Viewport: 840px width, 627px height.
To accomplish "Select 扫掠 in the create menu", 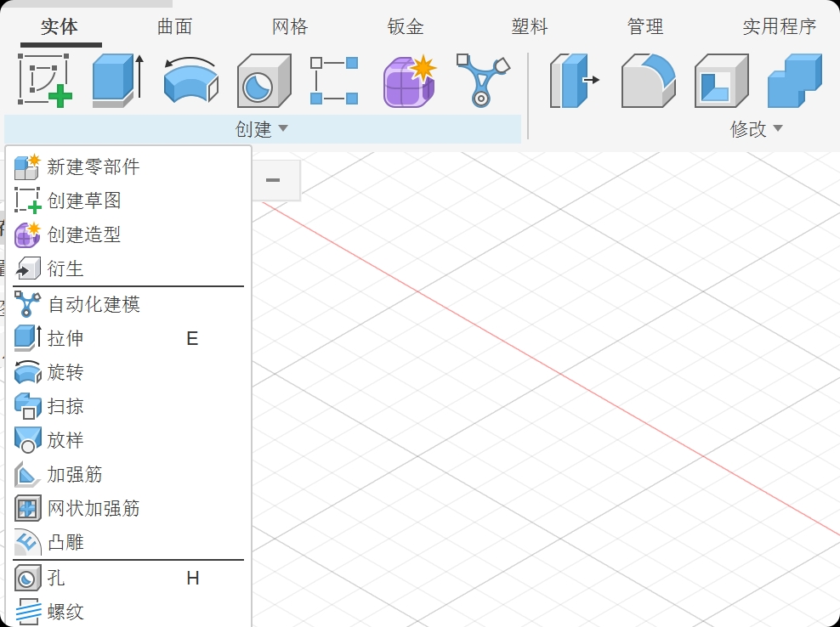I will pos(65,406).
